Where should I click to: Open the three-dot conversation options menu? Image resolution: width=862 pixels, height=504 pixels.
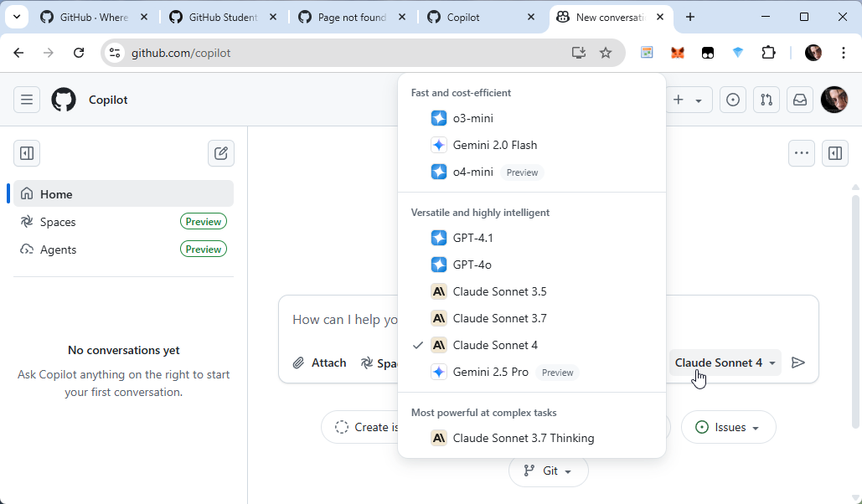click(802, 153)
